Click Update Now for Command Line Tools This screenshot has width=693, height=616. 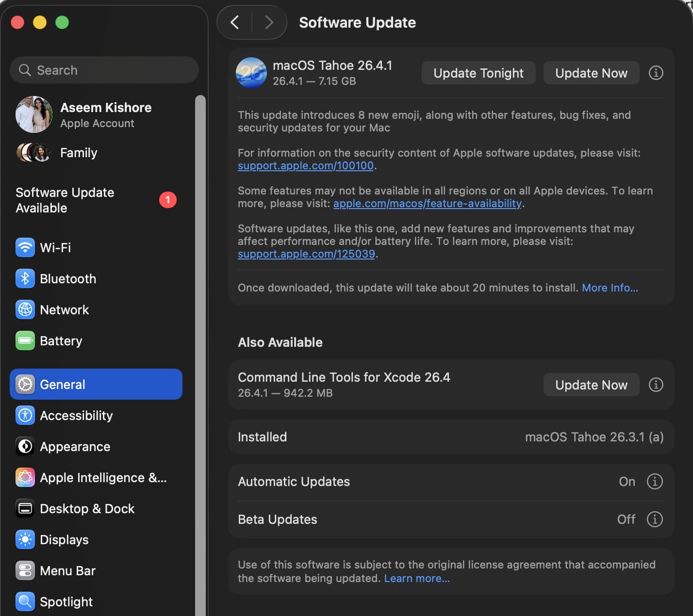point(591,385)
